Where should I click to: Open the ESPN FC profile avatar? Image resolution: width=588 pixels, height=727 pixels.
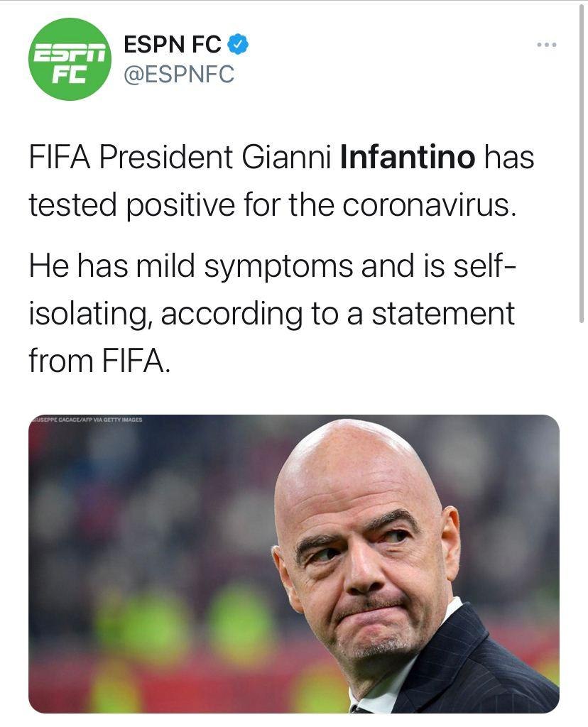click(x=70, y=60)
